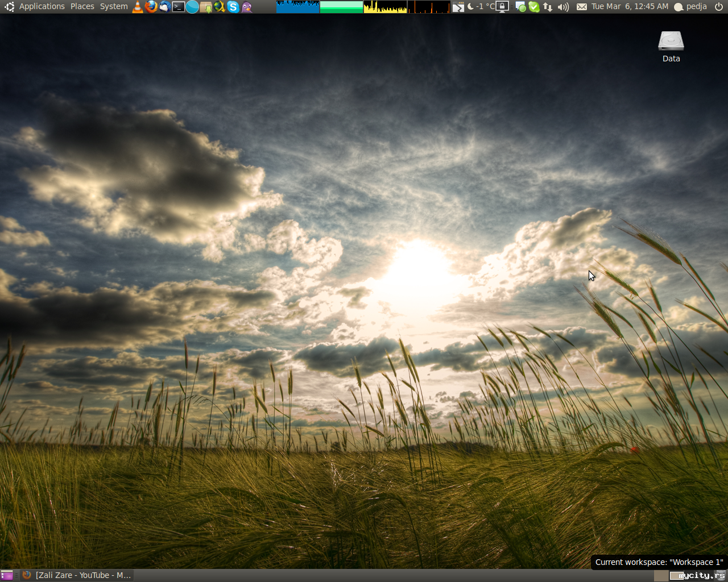Switch to the first workspace in switcher
This screenshot has height=582, width=728.
[661, 576]
